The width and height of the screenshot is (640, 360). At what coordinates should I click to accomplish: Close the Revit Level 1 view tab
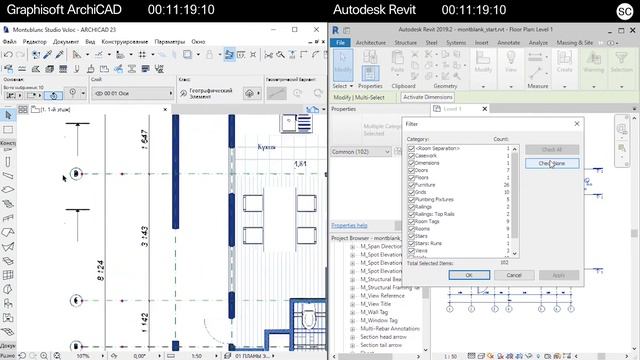[484, 109]
